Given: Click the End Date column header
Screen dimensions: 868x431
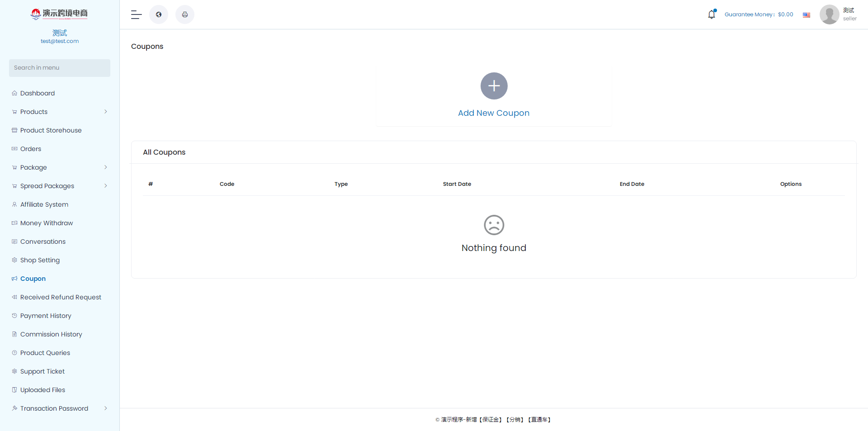Looking at the screenshot, I should point(632,184).
